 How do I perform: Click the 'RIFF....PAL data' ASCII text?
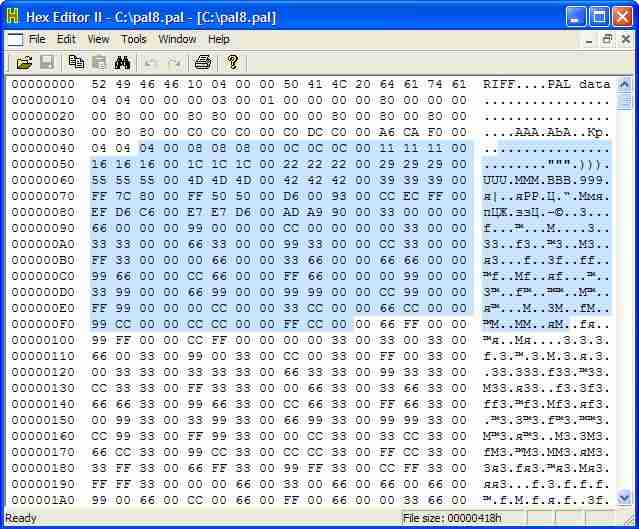(x=546, y=84)
